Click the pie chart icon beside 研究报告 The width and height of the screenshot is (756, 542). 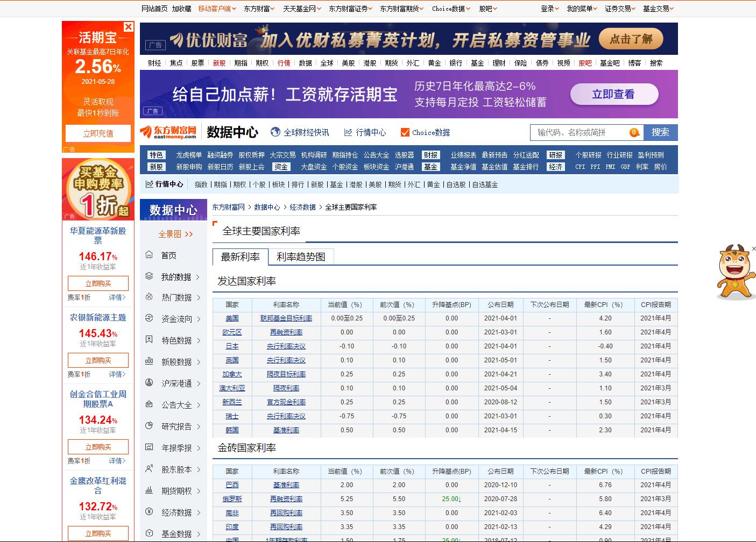(149, 426)
